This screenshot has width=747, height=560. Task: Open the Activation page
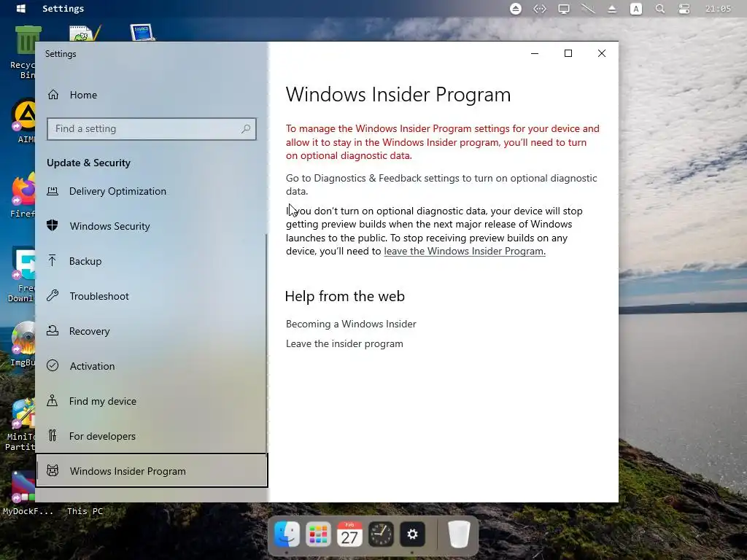151,366
